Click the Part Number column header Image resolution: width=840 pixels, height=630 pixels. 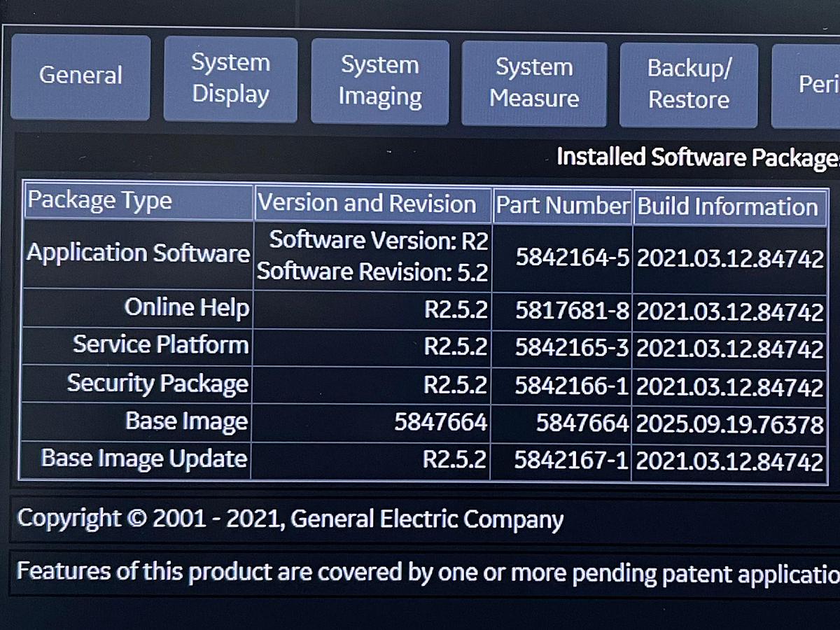point(561,205)
